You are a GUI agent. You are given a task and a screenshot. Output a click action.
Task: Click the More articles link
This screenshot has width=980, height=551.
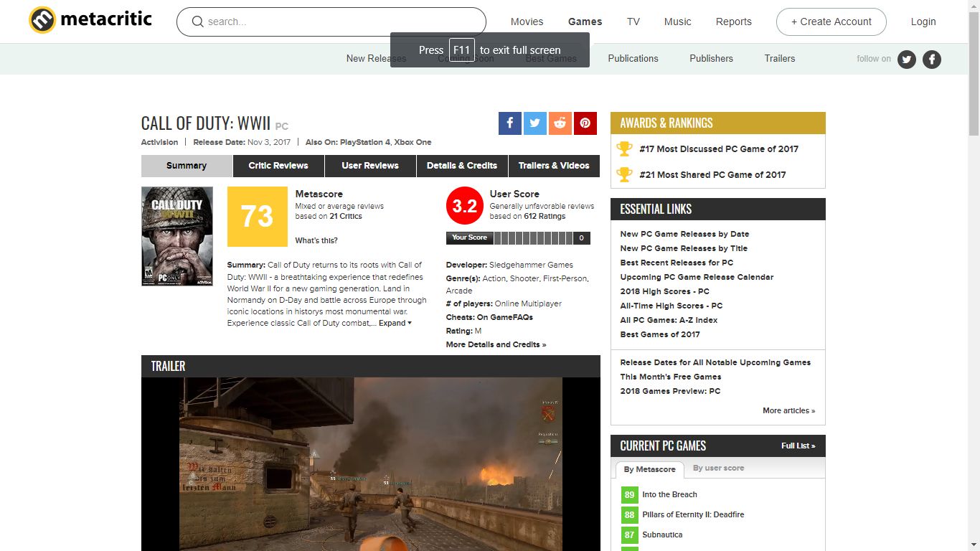789,410
